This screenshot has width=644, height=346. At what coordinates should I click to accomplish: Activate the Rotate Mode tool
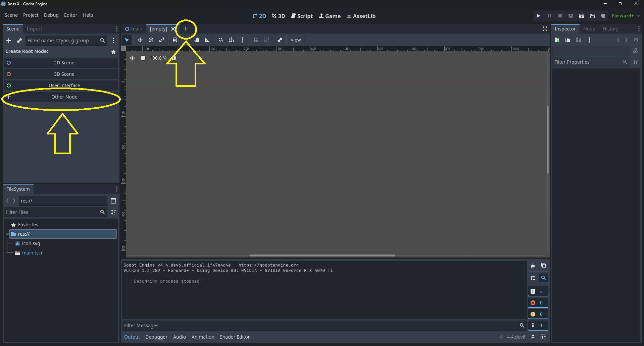(x=151, y=40)
